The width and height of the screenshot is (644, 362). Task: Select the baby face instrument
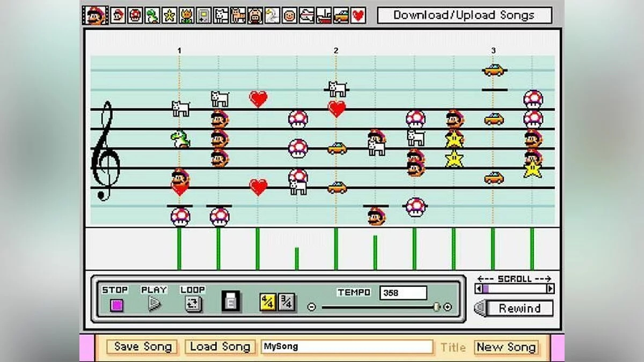(x=289, y=16)
